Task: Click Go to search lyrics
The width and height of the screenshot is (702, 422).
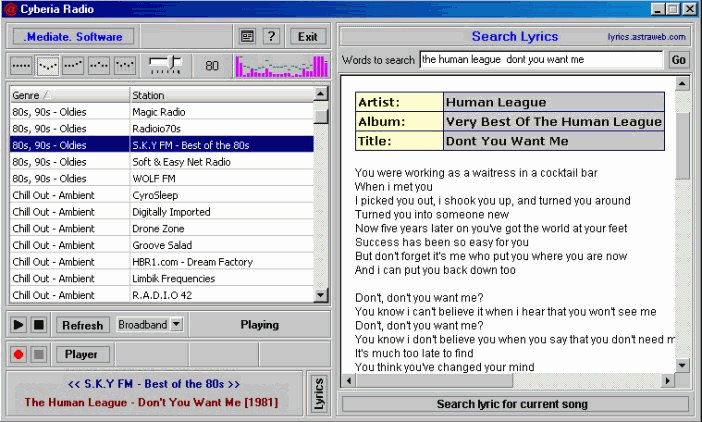Action: click(x=679, y=60)
